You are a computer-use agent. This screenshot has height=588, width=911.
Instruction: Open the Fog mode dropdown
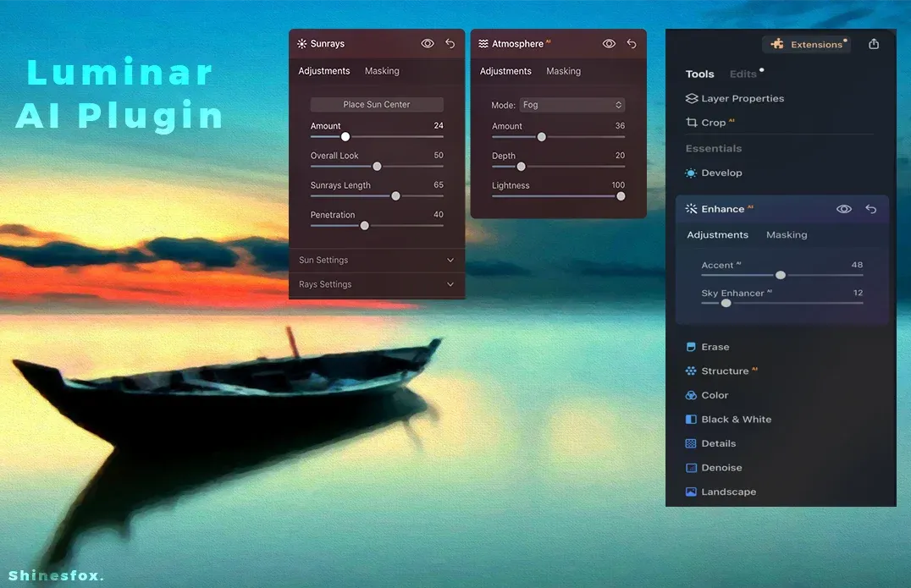[x=572, y=104]
